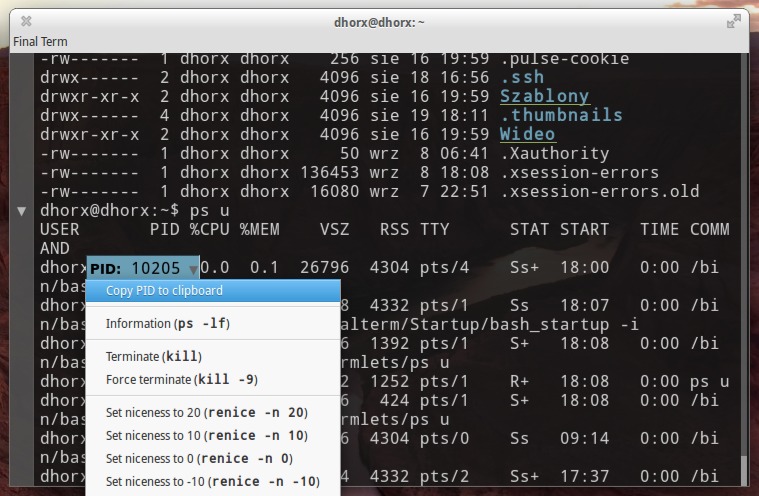
Task: Set niceness to 0 via renice
Action: (x=213, y=458)
